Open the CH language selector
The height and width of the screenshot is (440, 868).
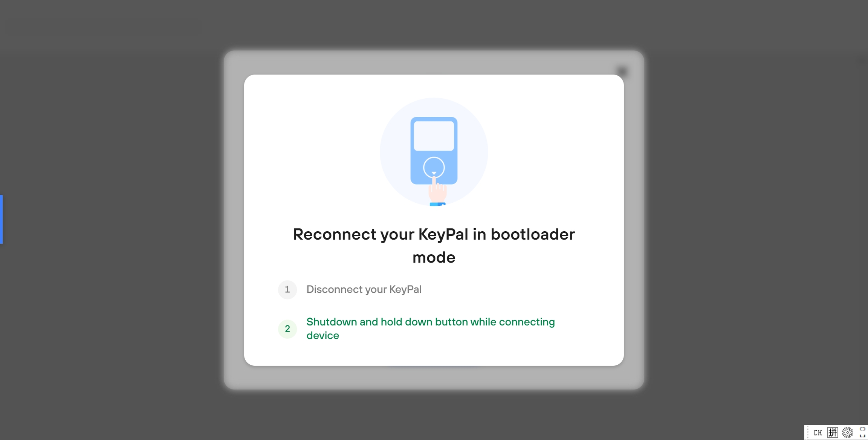pos(818,432)
